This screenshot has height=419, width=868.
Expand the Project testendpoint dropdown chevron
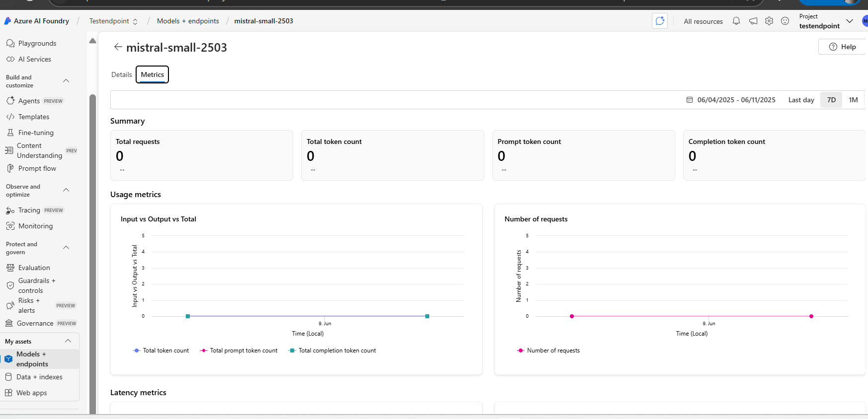pyautogui.click(x=850, y=21)
